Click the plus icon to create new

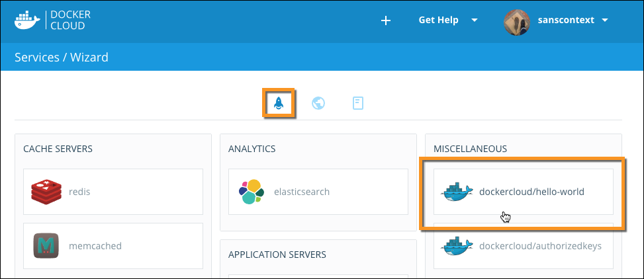click(386, 20)
